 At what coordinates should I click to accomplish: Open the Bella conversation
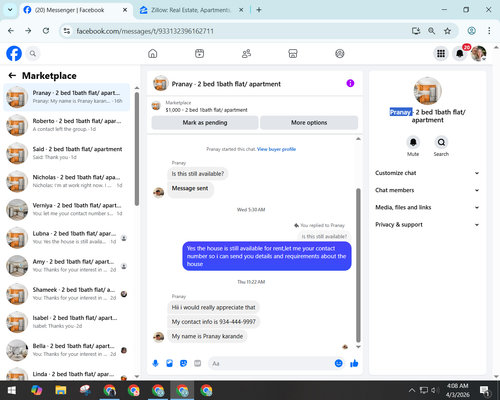[66, 350]
